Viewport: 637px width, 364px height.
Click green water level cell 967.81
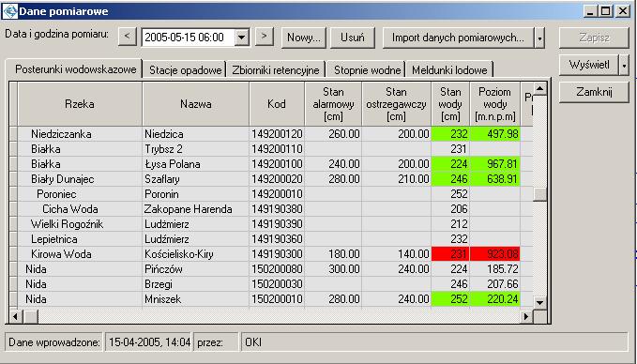[494, 164]
